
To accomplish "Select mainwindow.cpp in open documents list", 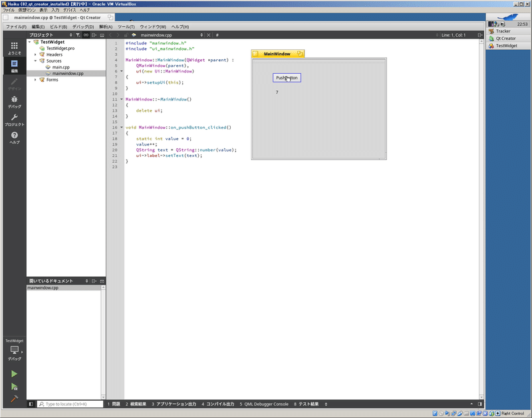I will pyautogui.click(x=64, y=288).
